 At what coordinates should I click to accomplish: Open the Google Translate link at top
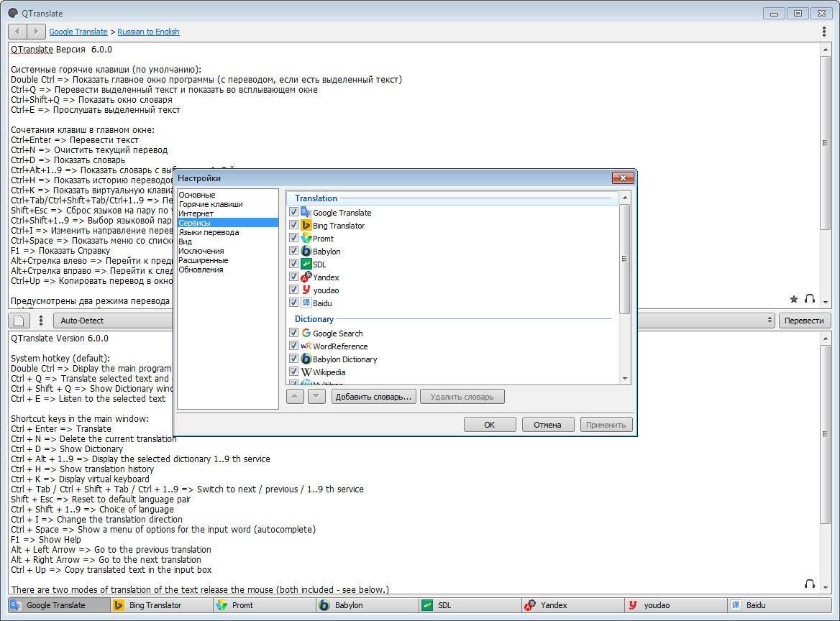(x=78, y=32)
